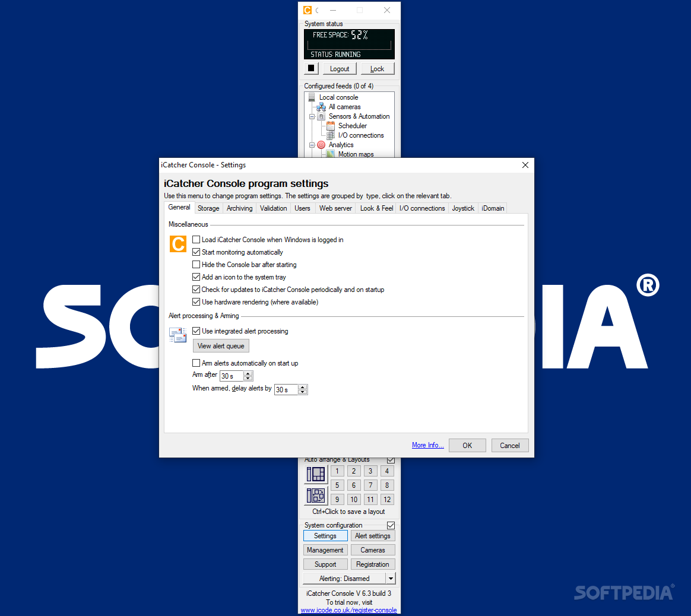This screenshot has height=616, width=691.
Task: Click the Alerting: Disarmed button
Action: [345, 578]
